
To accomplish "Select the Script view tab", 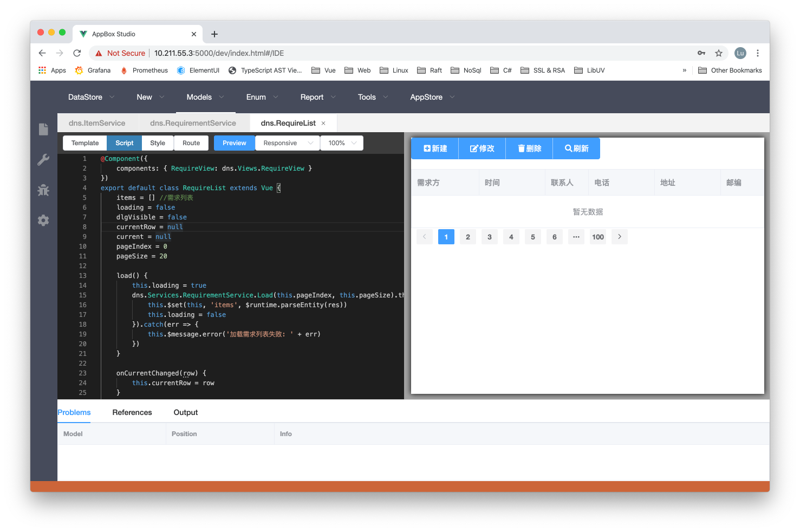I will click(x=124, y=143).
